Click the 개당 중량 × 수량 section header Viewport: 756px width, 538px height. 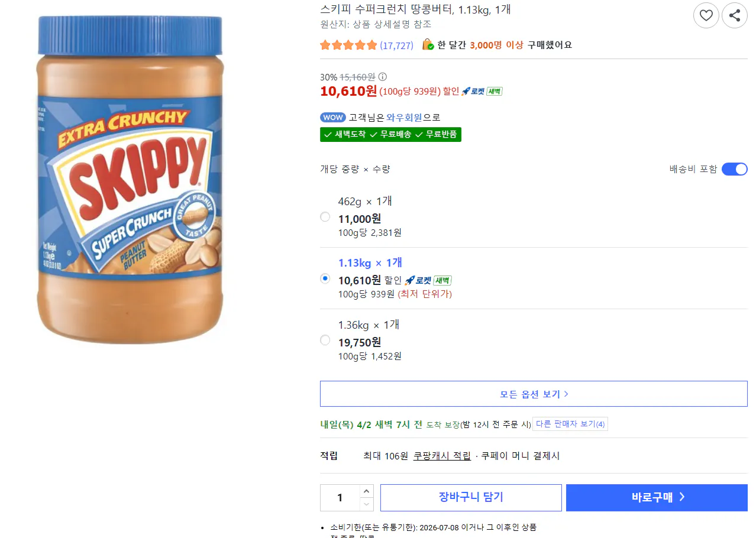pos(355,168)
